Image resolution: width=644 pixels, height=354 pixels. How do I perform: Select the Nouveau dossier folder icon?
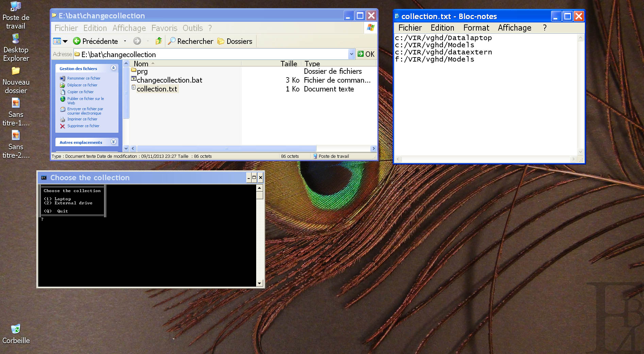(x=16, y=80)
